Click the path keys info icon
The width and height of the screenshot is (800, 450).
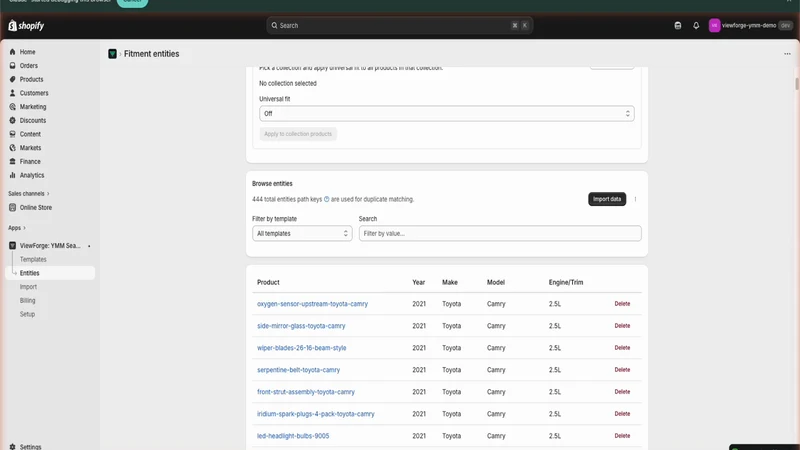[x=327, y=199]
